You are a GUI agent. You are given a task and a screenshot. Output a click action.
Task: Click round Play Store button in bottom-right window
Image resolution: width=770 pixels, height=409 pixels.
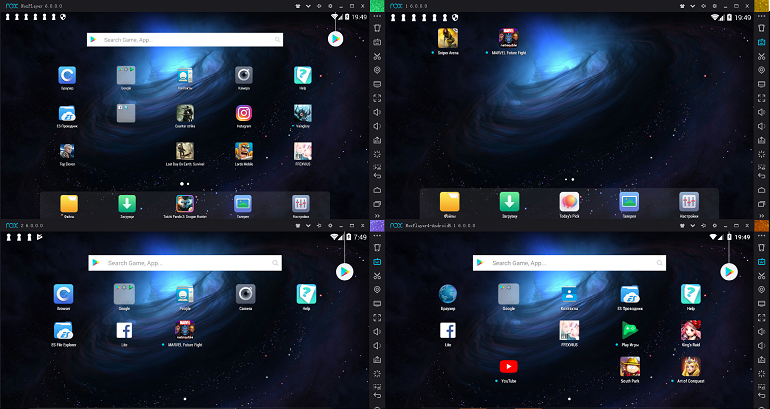(729, 272)
